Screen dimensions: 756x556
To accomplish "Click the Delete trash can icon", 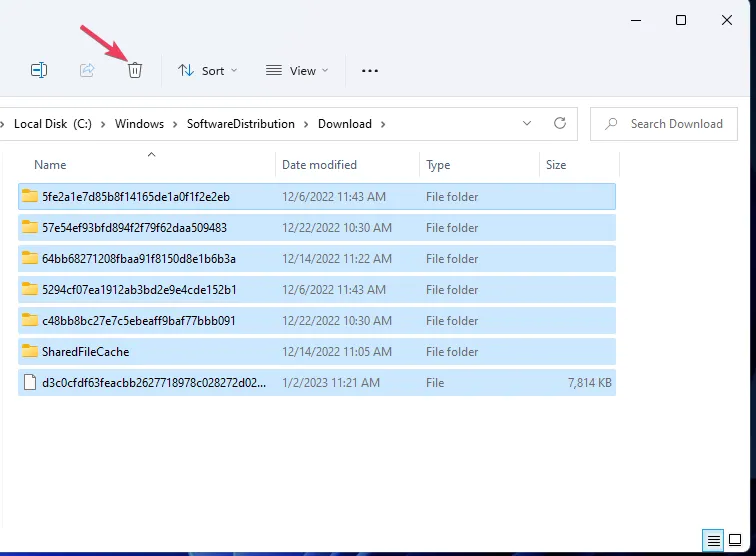I will click(135, 70).
